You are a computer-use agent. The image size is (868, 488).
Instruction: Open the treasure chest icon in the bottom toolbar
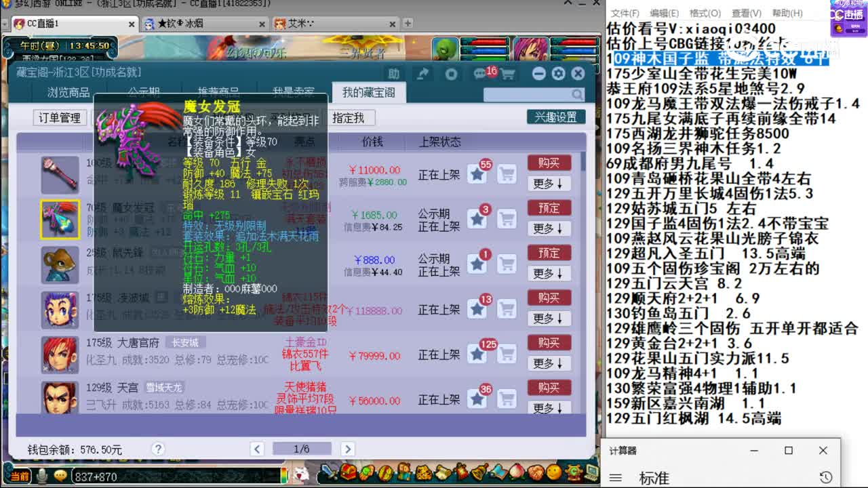coord(349,471)
